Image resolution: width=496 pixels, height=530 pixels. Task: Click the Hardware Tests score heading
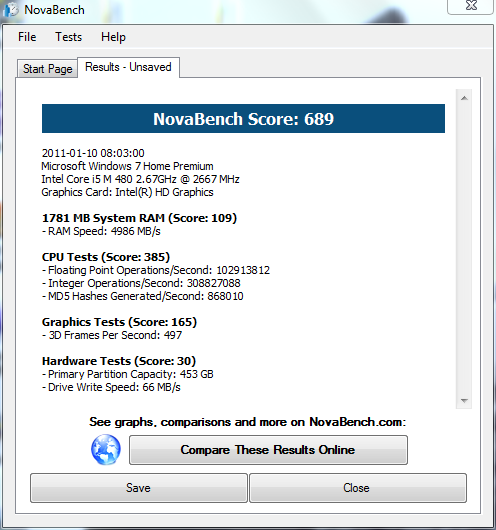119,361
